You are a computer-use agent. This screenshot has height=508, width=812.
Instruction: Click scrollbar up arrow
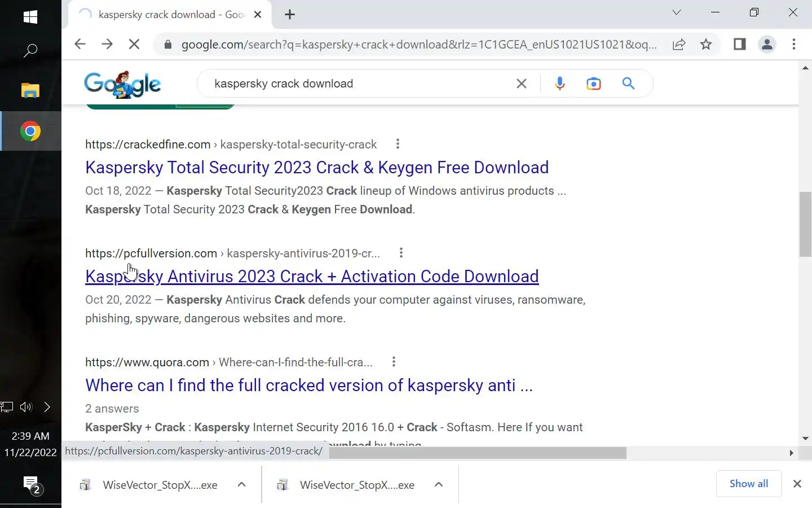click(805, 68)
